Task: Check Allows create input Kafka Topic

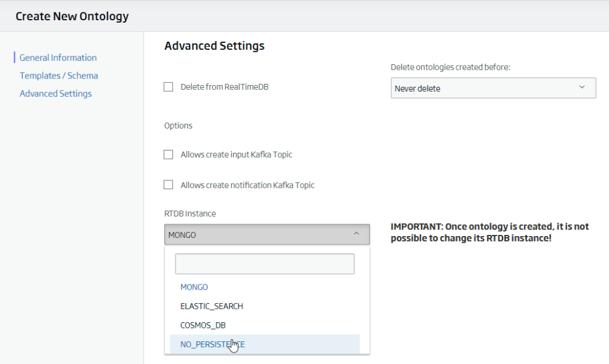Action: coord(168,155)
